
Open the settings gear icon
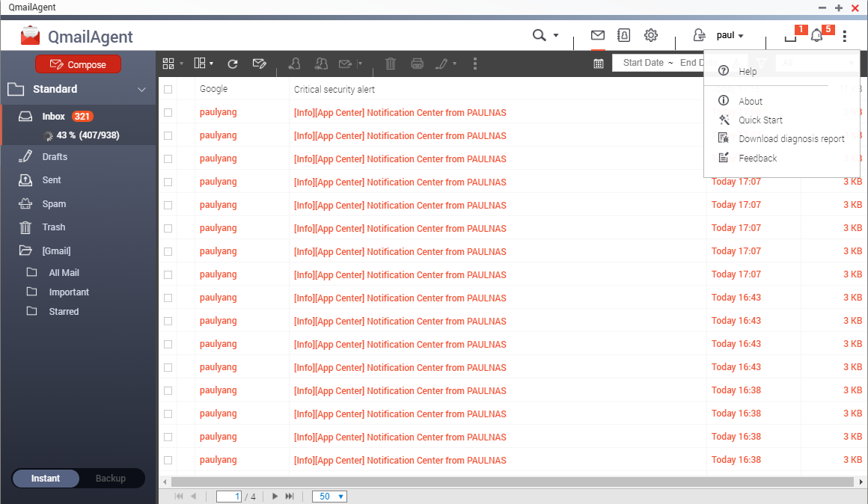651,35
